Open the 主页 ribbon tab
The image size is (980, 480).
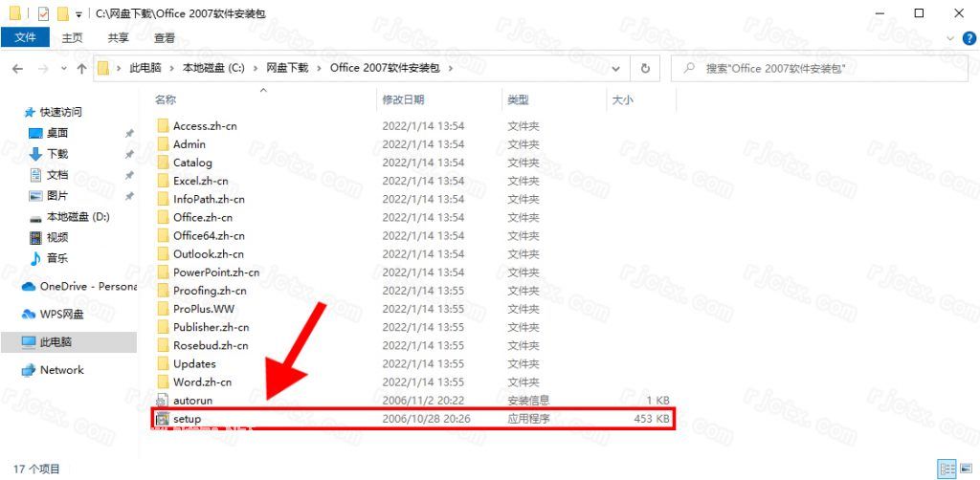tap(72, 37)
